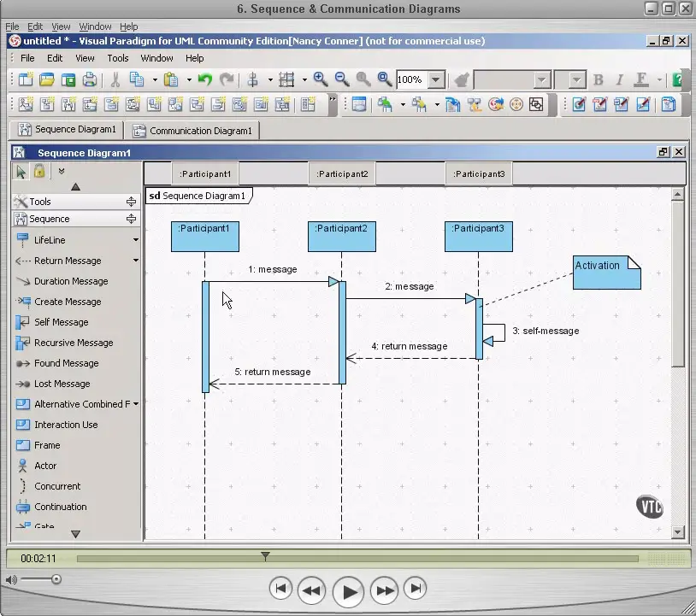Screen dimensions: 696x616
Task: Click the pointer selection tool in palette
Action: 21,171
